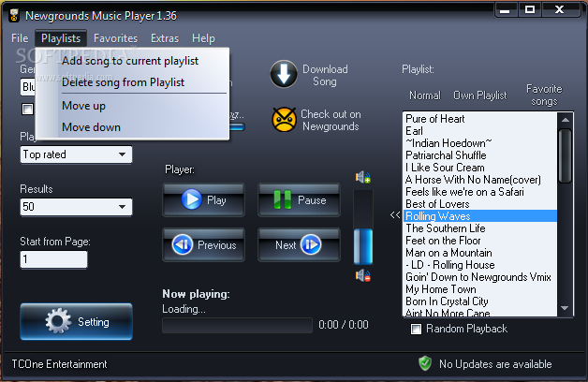
Task: Go to the Previous track
Action: (x=203, y=244)
